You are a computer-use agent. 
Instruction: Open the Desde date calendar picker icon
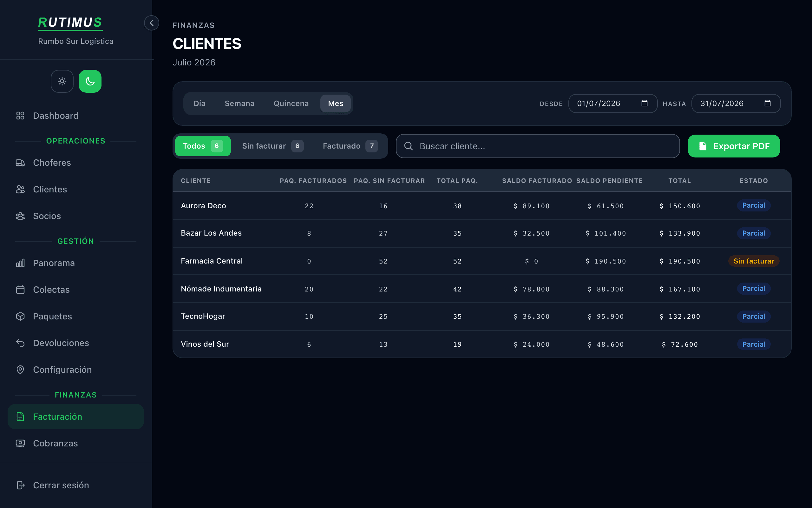pyautogui.click(x=644, y=104)
